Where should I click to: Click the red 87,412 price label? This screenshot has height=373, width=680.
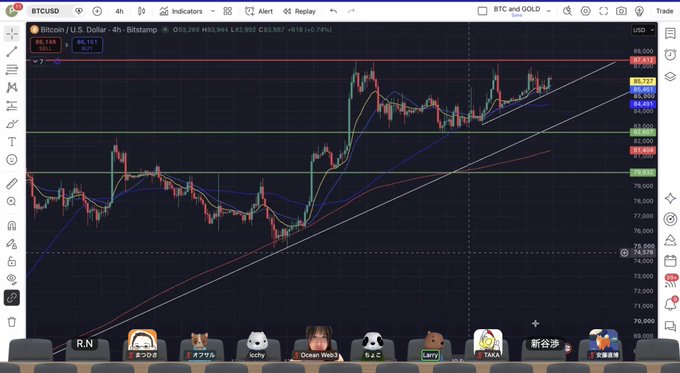[x=643, y=60]
